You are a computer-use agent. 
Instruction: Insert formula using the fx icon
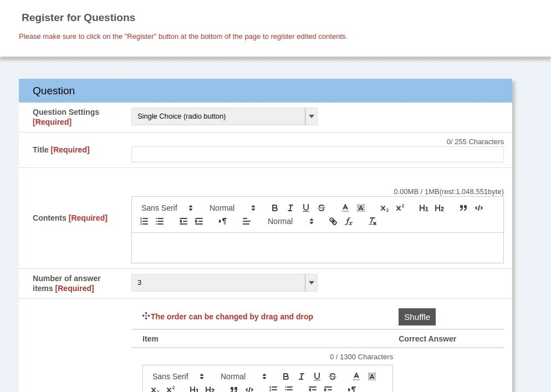[x=349, y=221]
